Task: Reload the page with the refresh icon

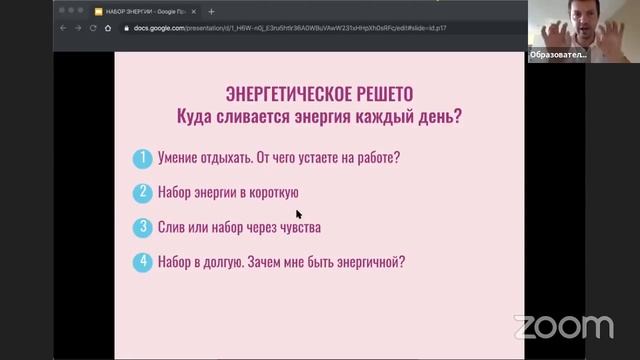Action: [x=93, y=28]
